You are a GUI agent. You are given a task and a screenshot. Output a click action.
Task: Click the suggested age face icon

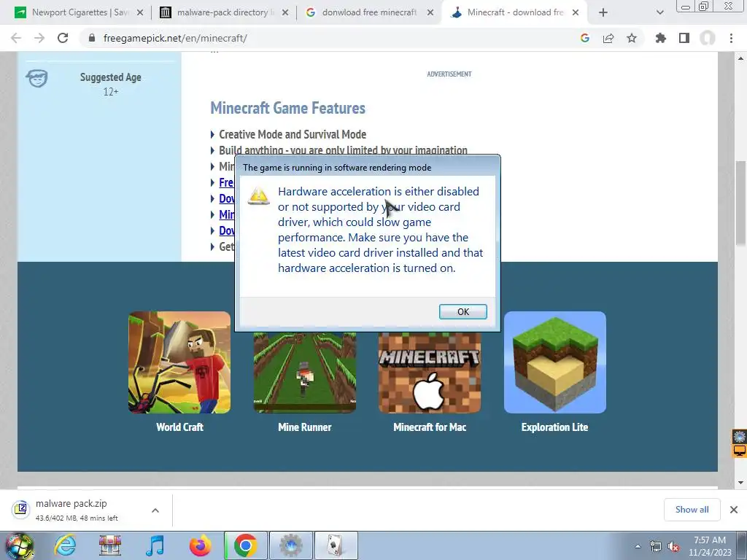pos(37,78)
